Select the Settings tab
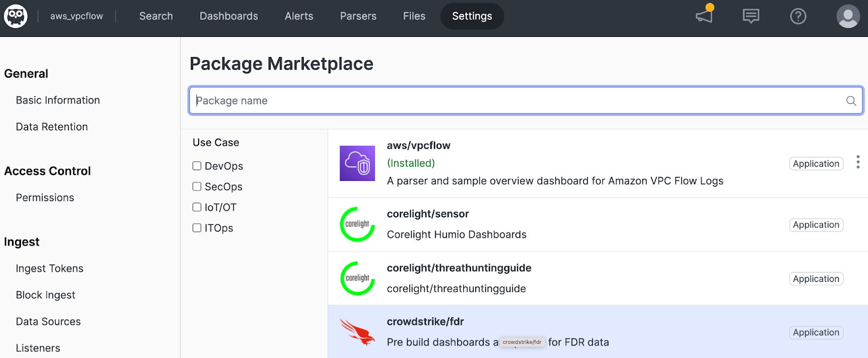This screenshot has height=358, width=868. click(x=472, y=16)
